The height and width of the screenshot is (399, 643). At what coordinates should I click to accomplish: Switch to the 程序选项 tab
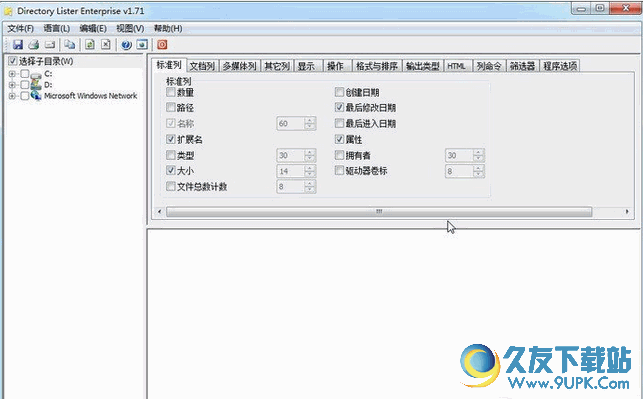point(560,66)
